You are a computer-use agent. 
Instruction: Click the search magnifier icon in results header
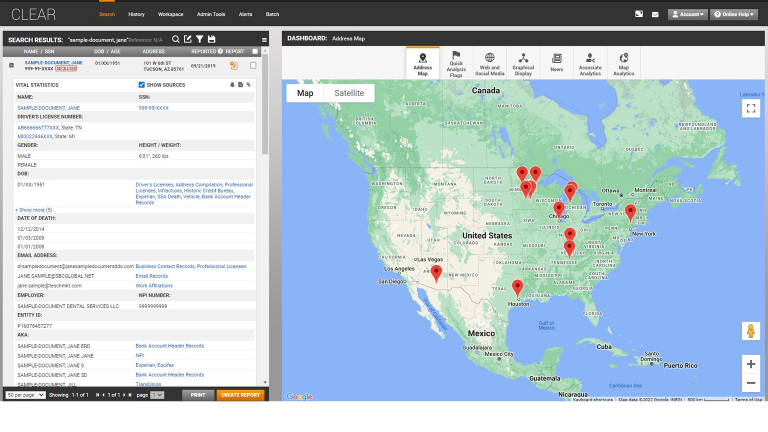click(176, 39)
